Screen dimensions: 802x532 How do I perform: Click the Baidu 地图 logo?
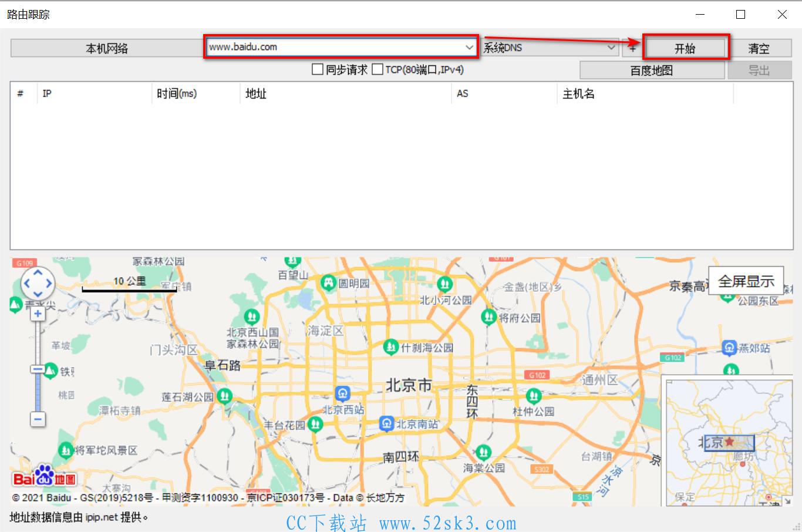[45, 476]
